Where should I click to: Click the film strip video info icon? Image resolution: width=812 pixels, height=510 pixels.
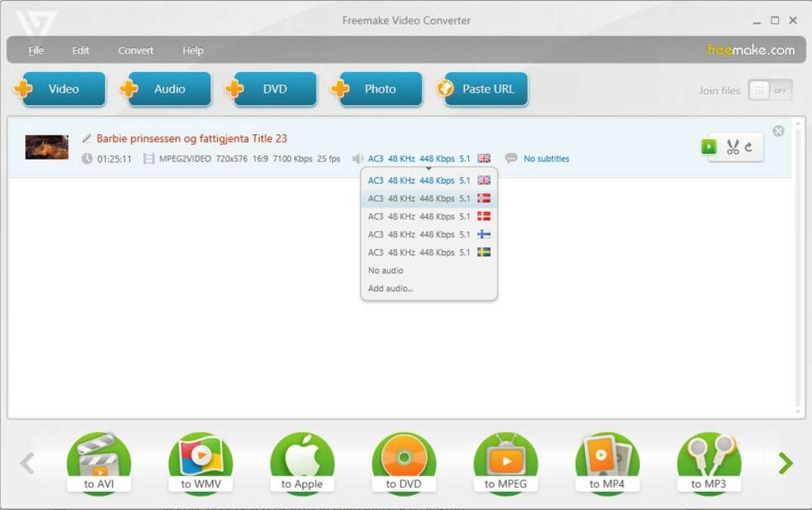(148, 158)
